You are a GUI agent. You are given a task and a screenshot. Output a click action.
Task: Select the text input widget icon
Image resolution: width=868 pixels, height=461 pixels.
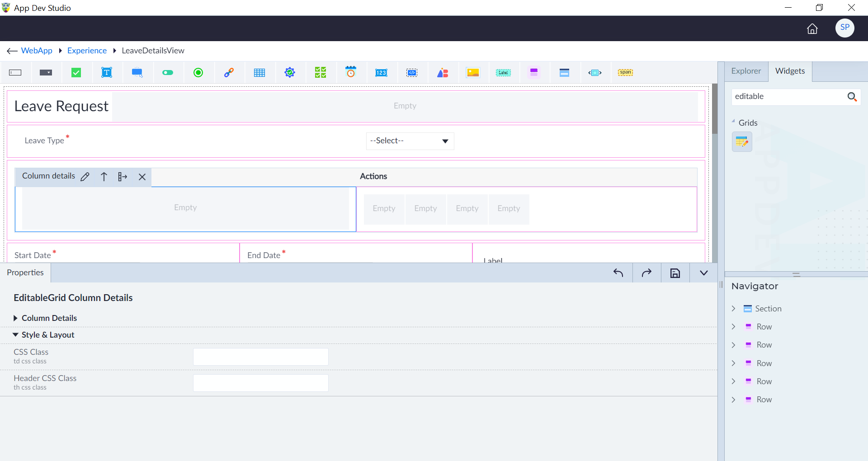point(15,73)
